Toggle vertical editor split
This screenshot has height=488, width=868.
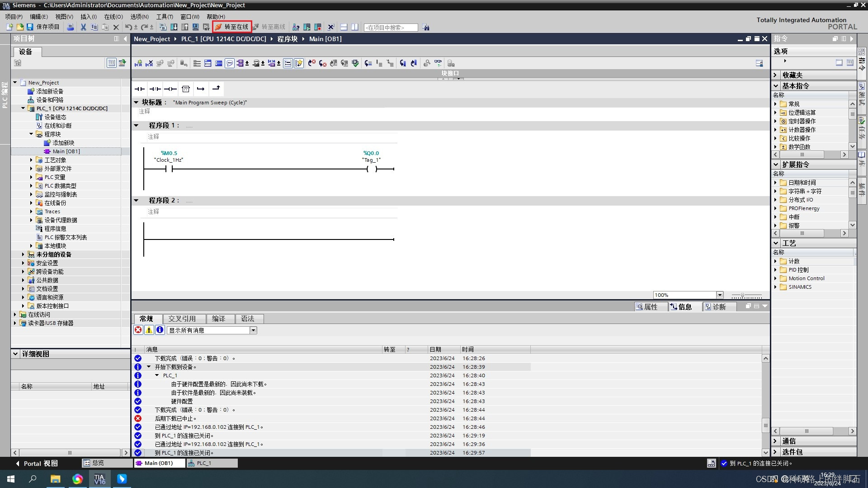coord(355,27)
